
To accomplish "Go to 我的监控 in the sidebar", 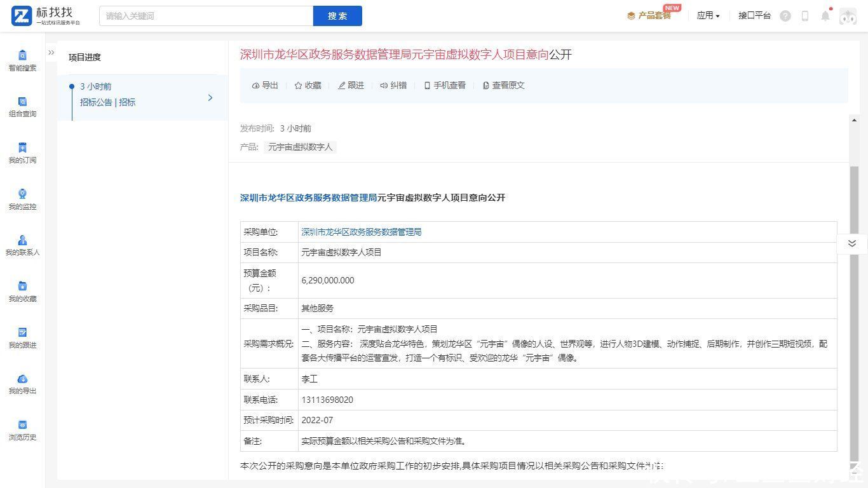I will pos(22,195).
